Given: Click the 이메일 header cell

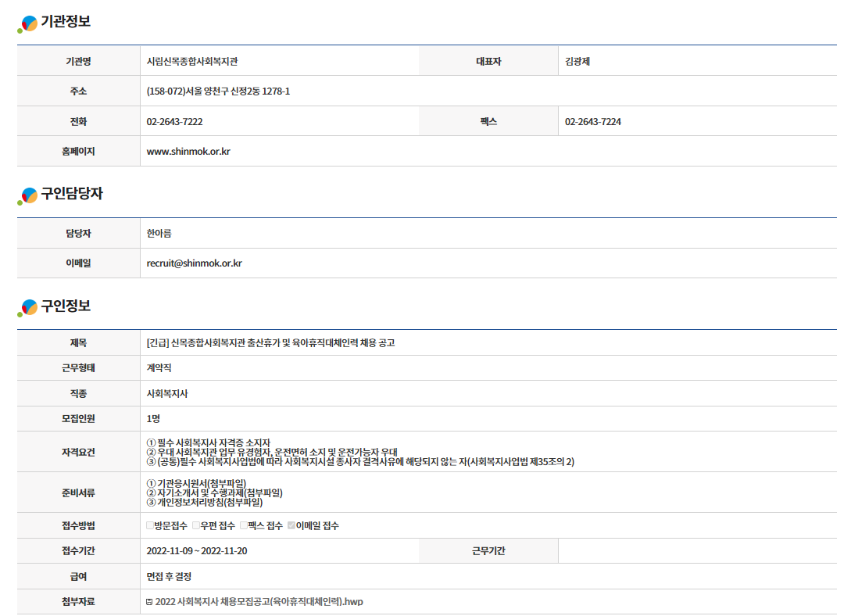Looking at the screenshot, I should [x=79, y=263].
